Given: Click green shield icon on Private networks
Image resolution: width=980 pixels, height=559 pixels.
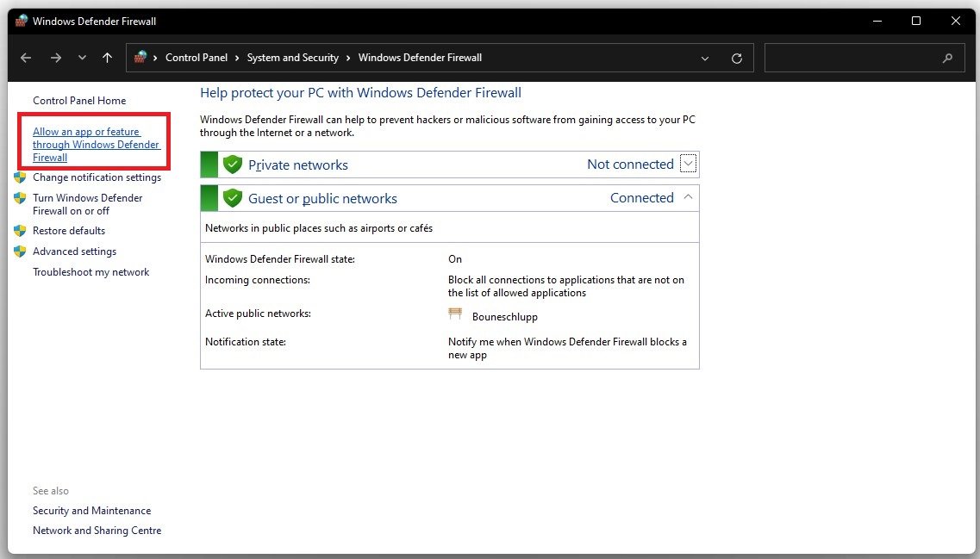Looking at the screenshot, I should point(233,165).
